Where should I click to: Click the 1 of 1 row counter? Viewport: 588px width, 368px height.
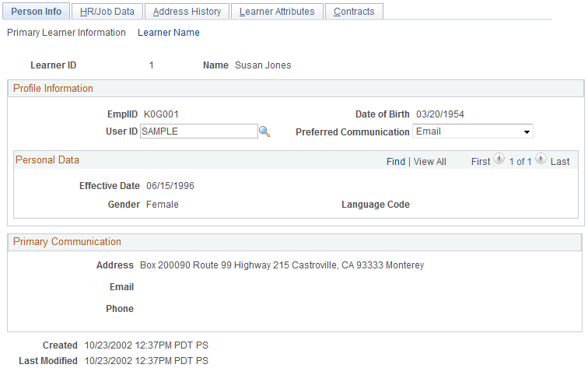point(520,162)
